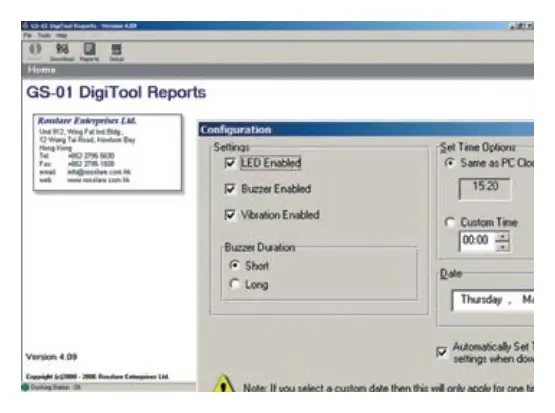
Task: Maximize the DigiTool Reports window
Action: click(521, 26)
